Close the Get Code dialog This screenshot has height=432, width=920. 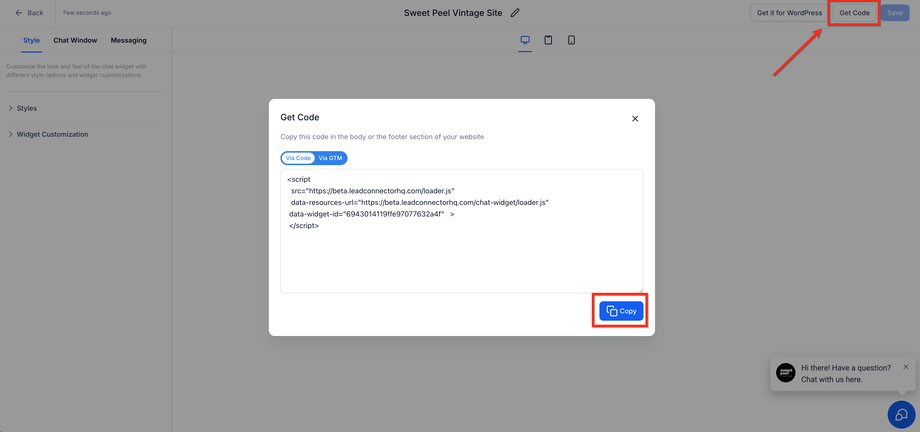[x=635, y=119]
